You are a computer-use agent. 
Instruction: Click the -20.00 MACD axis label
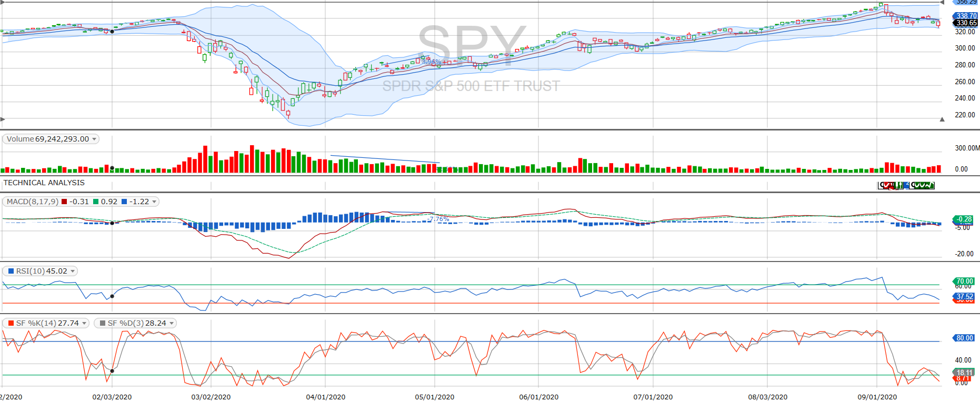[x=965, y=254]
